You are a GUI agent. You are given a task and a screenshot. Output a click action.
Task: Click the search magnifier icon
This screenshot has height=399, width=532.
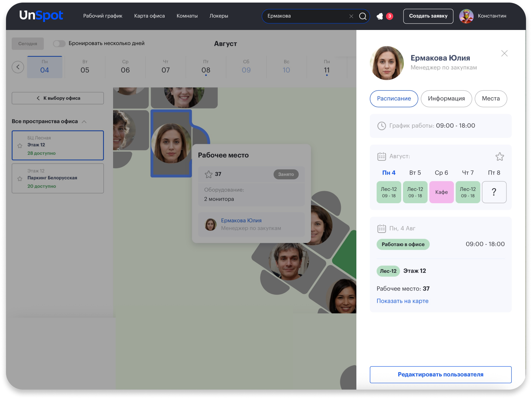(x=363, y=16)
